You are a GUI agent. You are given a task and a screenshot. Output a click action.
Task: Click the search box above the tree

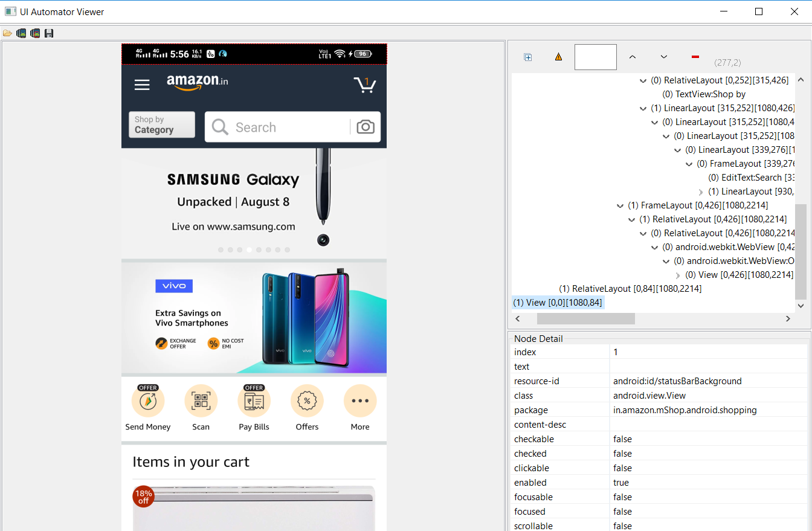(596, 57)
